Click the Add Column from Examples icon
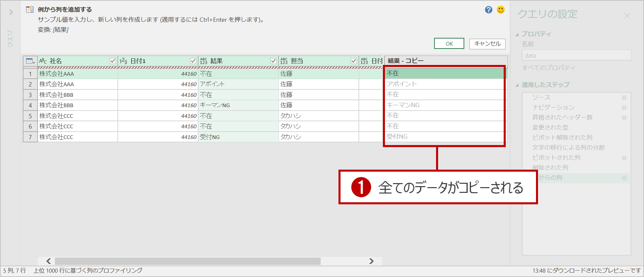This screenshot has width=644, height=277. [30, 9]
